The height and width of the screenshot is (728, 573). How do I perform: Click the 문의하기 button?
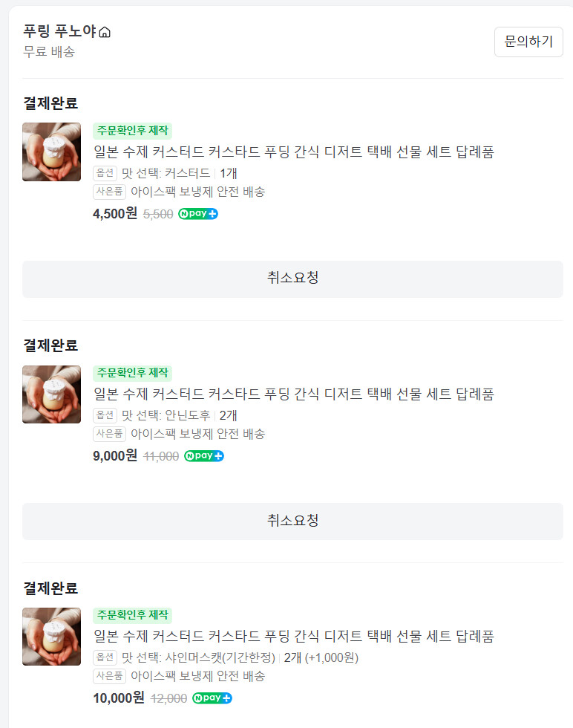point(528,42)
